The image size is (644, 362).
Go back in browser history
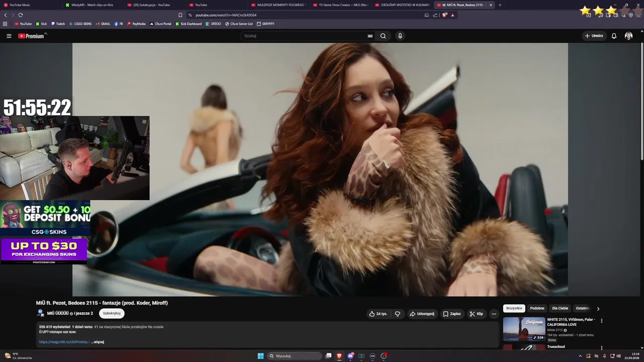pos(6,15)
